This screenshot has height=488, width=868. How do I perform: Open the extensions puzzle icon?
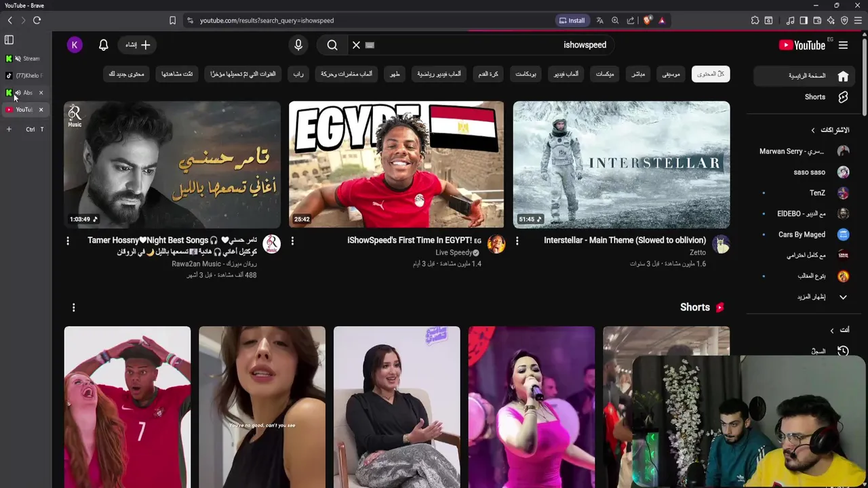pyautogui.click(x=755, y=20)
